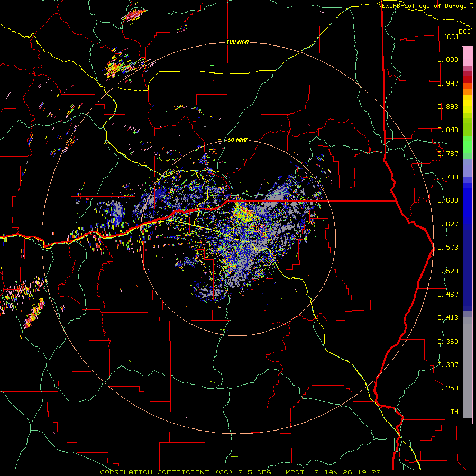The width and height of the screenshot is (476, 476).
Task: Select the 0.573 scale value
Action: click(448, 248)
